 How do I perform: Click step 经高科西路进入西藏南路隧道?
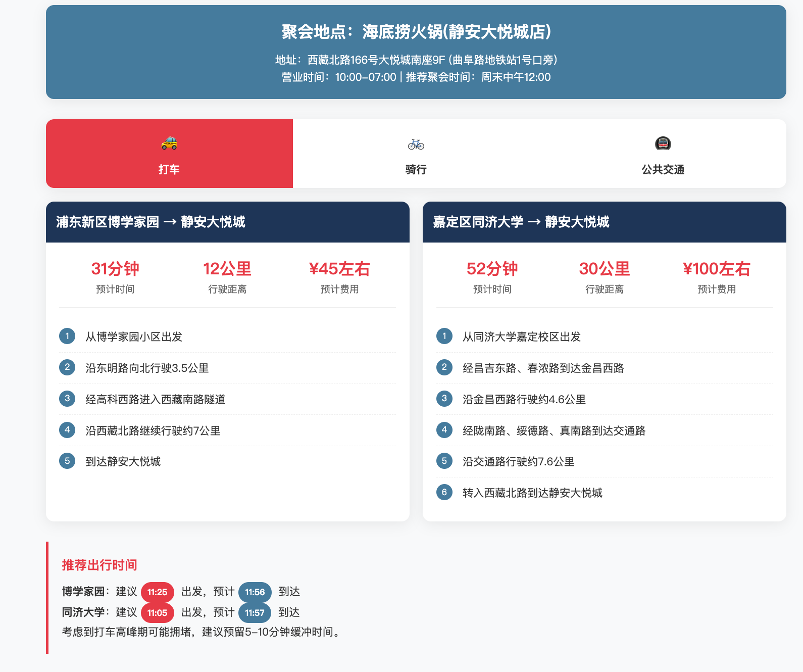[227, 399]
